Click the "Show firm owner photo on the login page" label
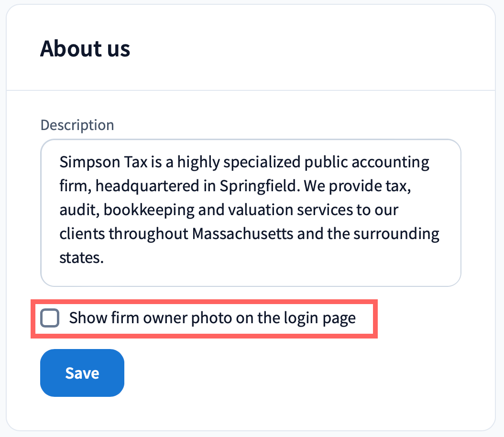Viewport: 504px width, 437px height. tap(212, 318)
